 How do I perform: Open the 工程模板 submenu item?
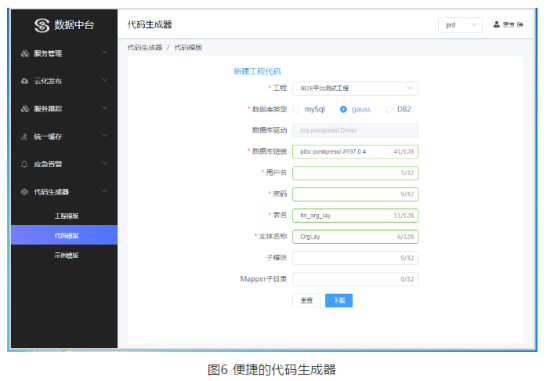tap(66, 216)
